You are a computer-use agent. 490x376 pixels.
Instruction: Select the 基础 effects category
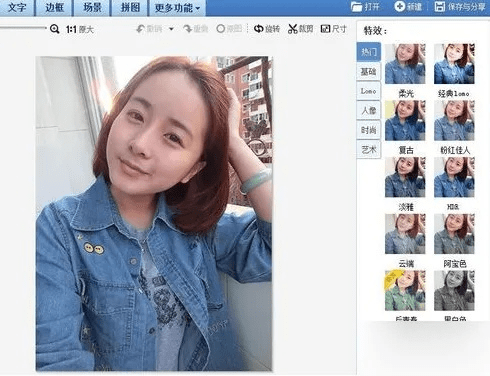point(368,71)
